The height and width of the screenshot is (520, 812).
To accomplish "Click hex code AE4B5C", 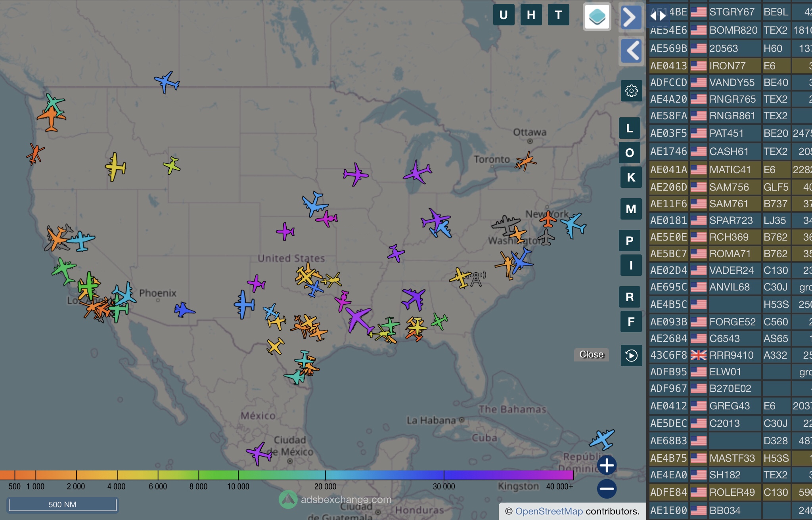I will click(668, 304).
